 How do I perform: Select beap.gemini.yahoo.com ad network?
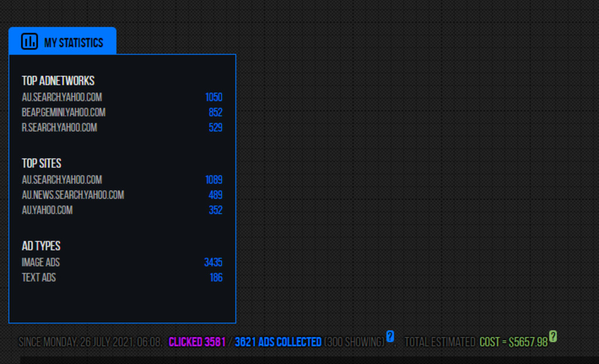click(x=64, y=112)
